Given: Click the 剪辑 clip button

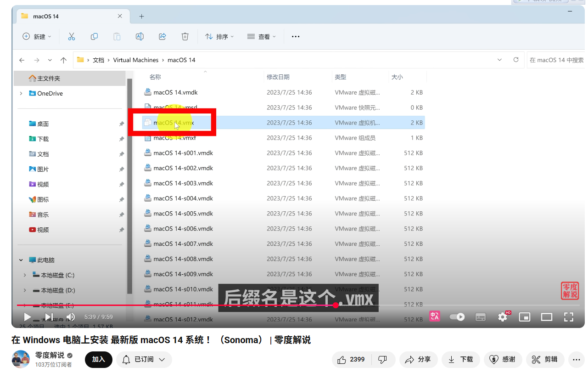Looking at the screenshot, I should tap(545, 359).
